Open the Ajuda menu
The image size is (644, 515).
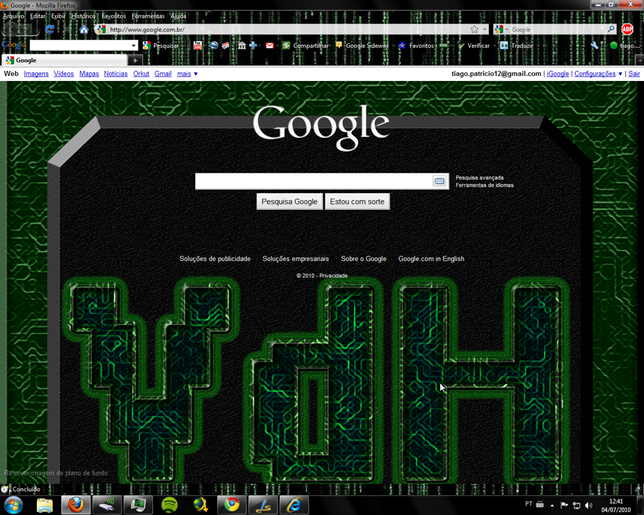[x=178, y=16]
